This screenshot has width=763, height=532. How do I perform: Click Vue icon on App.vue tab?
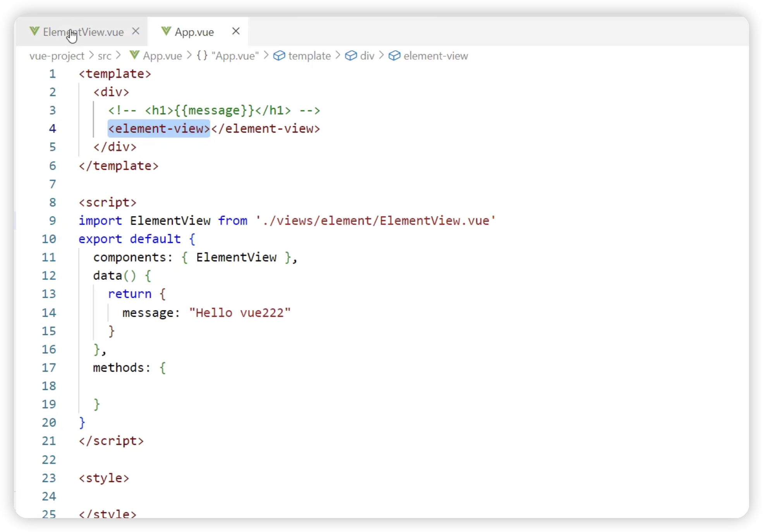point(166,31)
